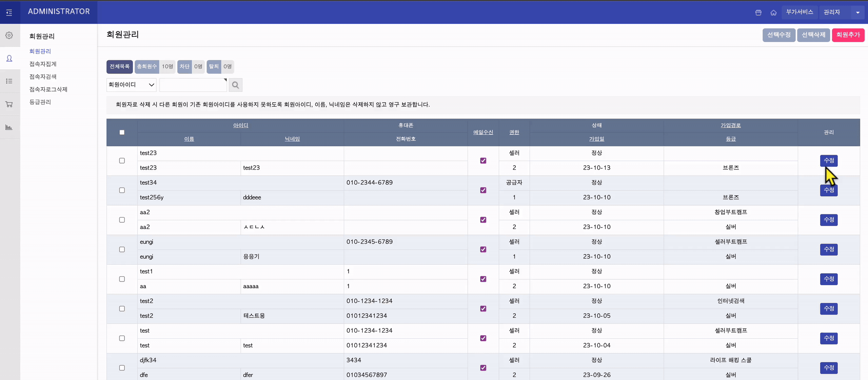The height and width of the screenshot is (380, 868).
Task: Click the magnifier search button
Action: coord(235,85)
